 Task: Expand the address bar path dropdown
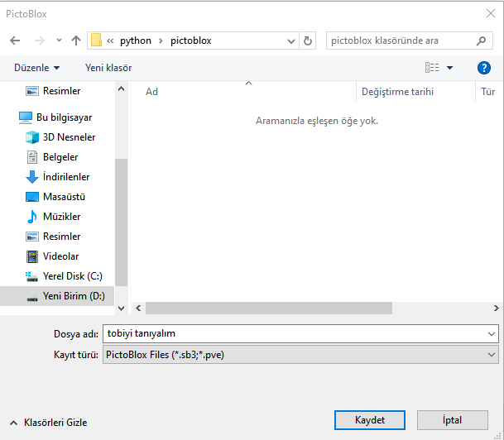click(x=291, y=41)
